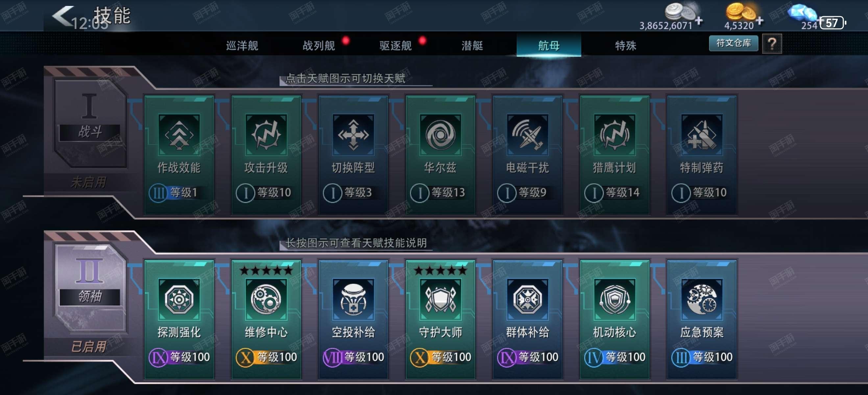
Task: Add silver coins with plus icon
Action: click(699, 21)
